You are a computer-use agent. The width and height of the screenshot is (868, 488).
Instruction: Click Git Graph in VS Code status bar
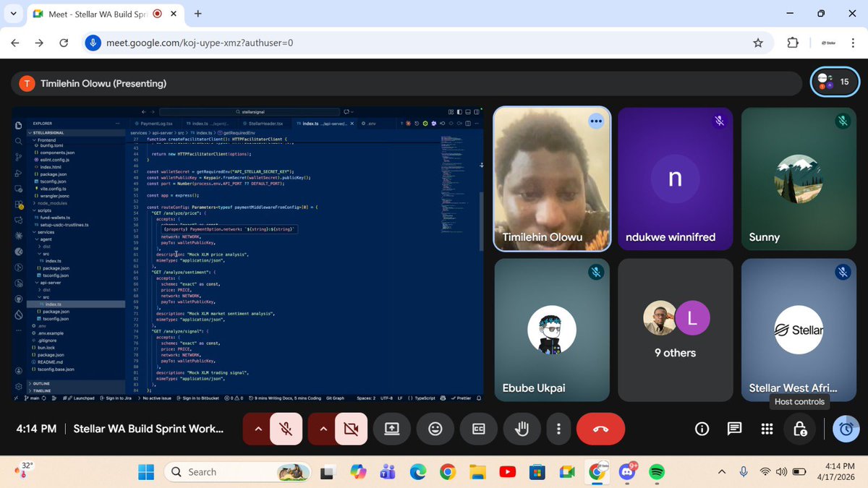(x=336, y=398)
